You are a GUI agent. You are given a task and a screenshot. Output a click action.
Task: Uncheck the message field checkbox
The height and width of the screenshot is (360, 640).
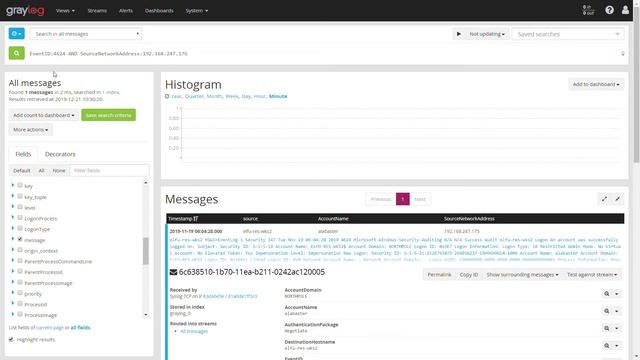click(20, 239)
